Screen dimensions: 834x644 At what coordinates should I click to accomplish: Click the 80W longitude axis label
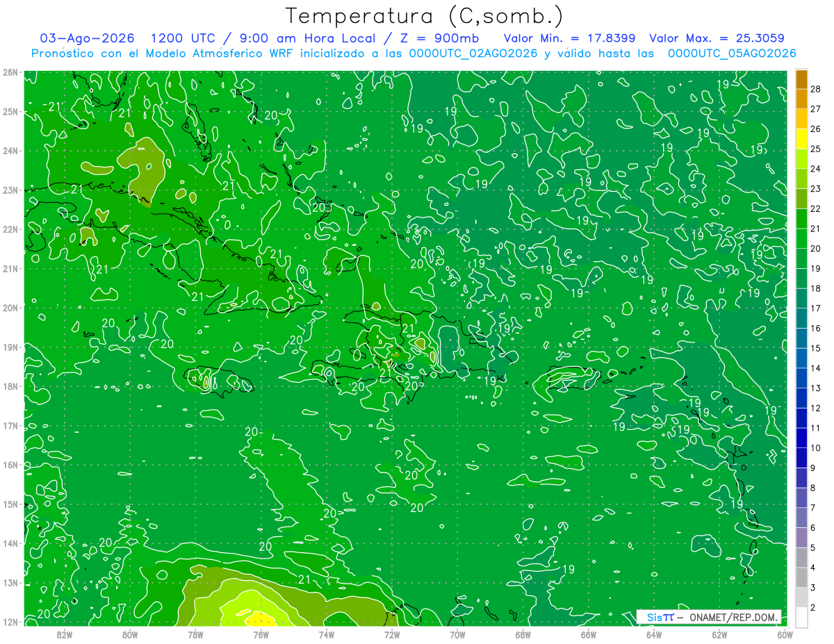(130, 634)
